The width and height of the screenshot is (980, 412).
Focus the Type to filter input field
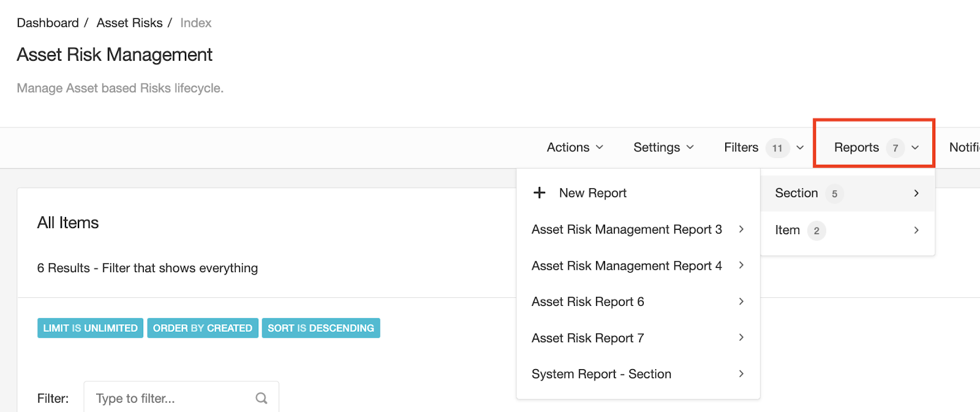(171, 399)
